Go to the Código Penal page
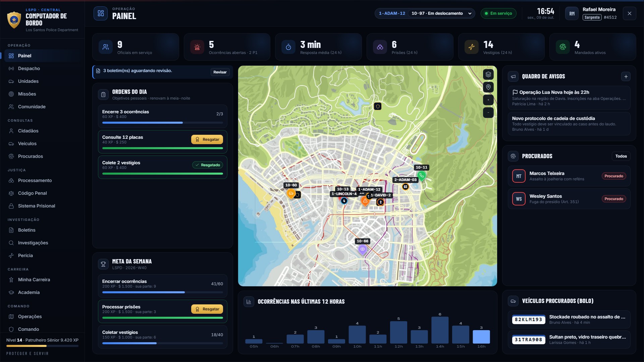Viewport: 644px width, 362px height. click(32, 193)
